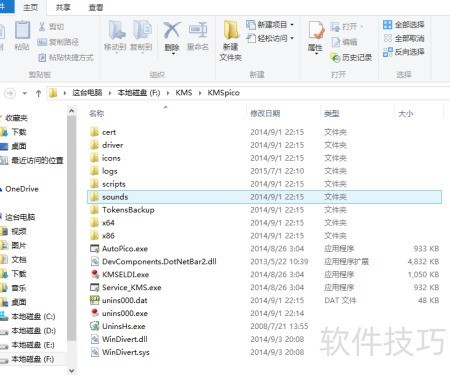The image size is (450, 375).
Task: Select the UninsHs.exe file icon
Action: 95,326
